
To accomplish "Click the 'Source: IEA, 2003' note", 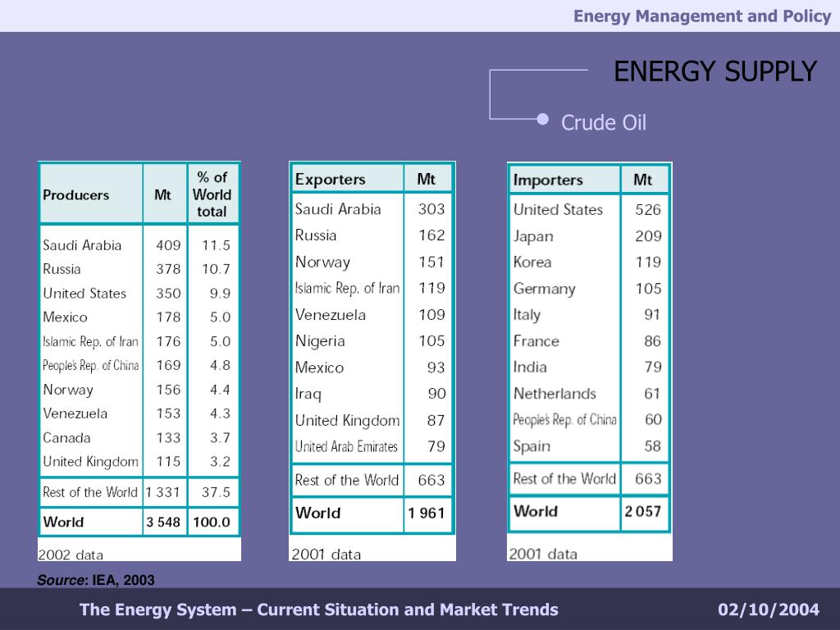I will click(x=96, y=580).
